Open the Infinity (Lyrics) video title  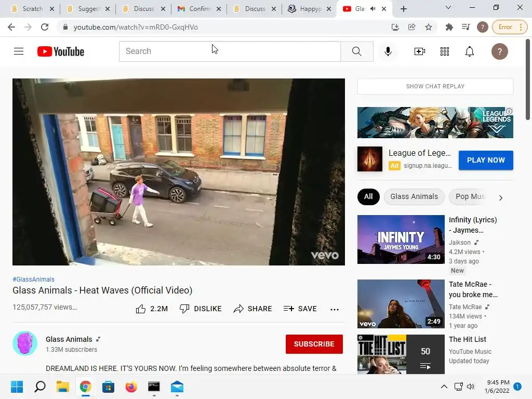coord(473,225)
